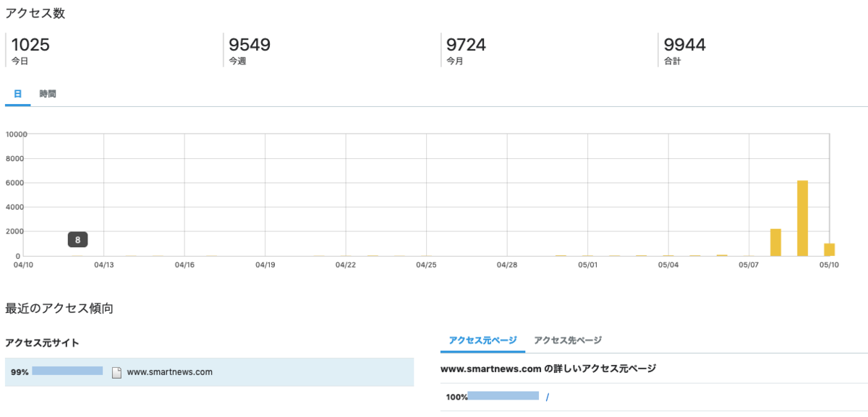Viewport: 868px width, 417px height.
Task: Click the 最近のアクセス傾向 heading
Action: click(x=59, y=309)
